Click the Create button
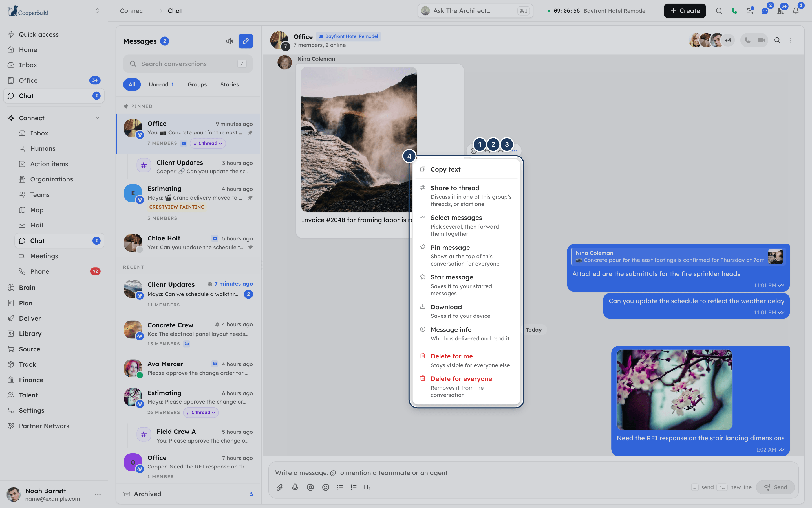Image resolution: width=812 pixels, height=508 pixels. (685, 11)
